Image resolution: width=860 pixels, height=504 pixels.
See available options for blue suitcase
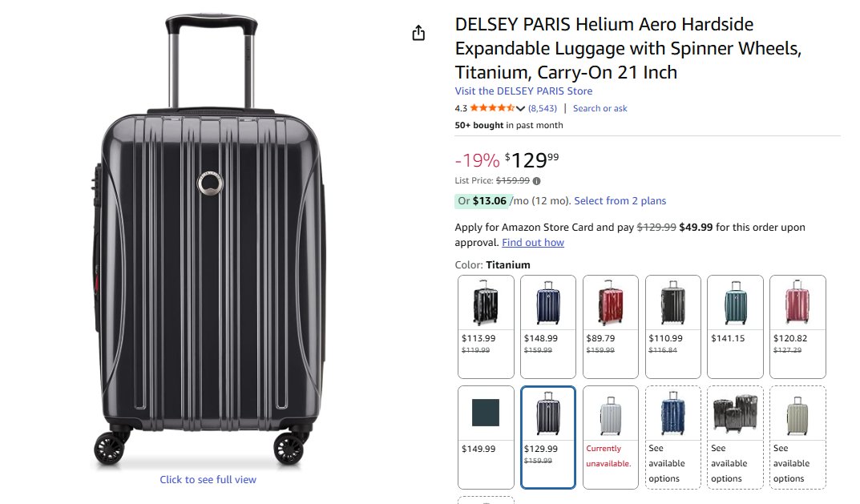click(673, 437)
